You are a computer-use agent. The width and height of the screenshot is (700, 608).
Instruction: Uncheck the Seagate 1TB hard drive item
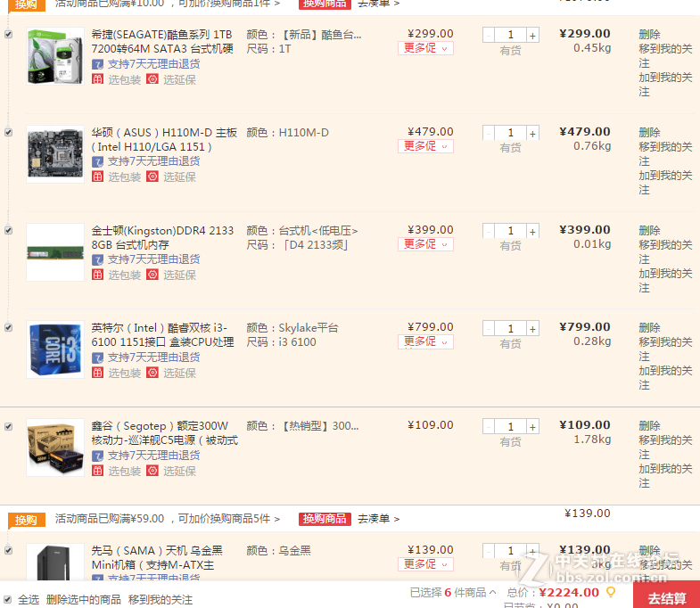click(x=8, y=35)
